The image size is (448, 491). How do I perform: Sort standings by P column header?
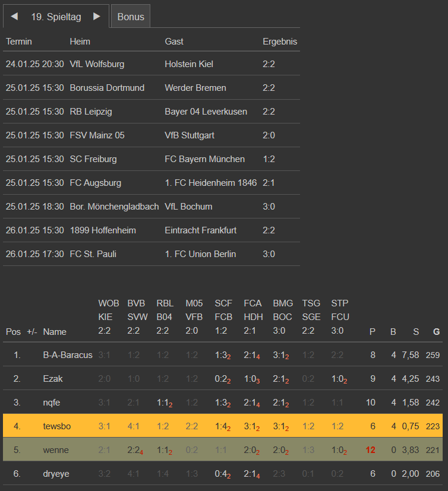click(373, 332)
